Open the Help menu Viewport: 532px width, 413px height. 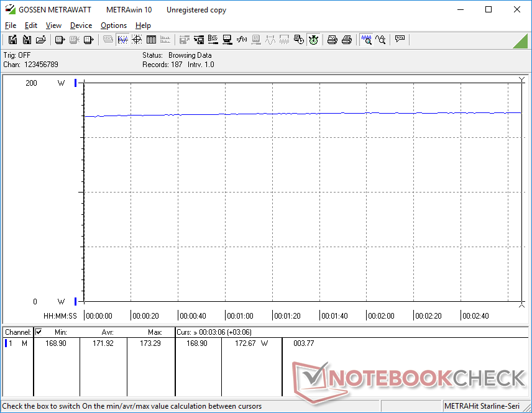143,25
